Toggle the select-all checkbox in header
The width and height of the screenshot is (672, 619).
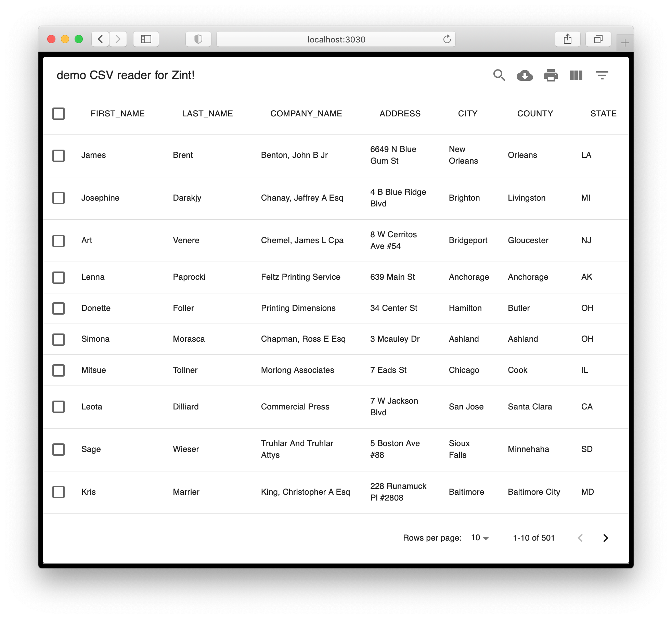(x=59, y=113)
